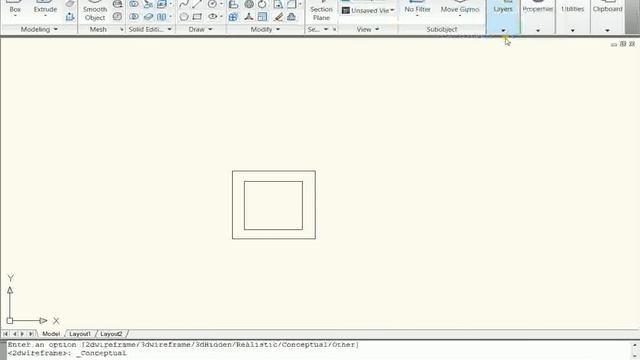Select the Box modeling tool
The width and height of the screenshot is (640, 360).
15,9
